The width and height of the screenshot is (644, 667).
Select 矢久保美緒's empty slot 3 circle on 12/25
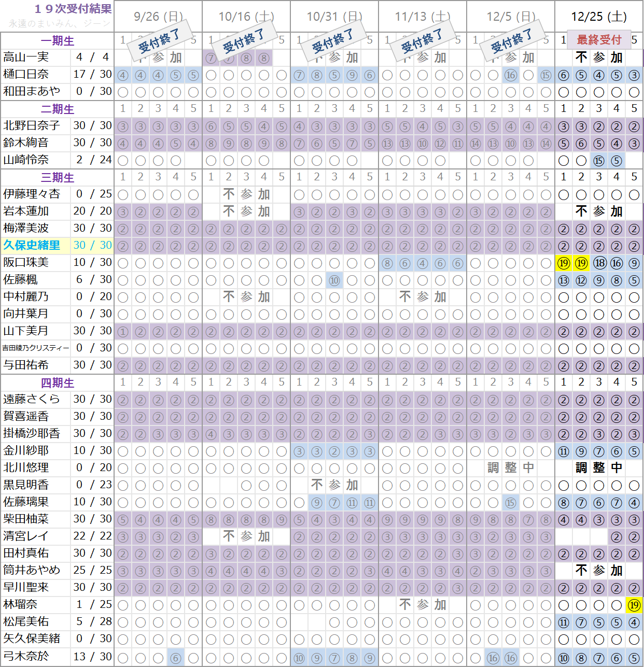tap(599, 639)
